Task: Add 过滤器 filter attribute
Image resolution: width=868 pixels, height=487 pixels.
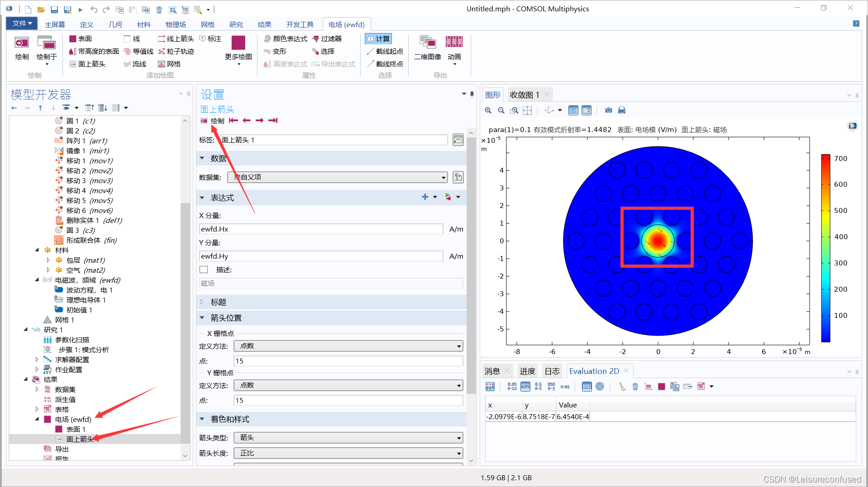Action: (327, 39)
